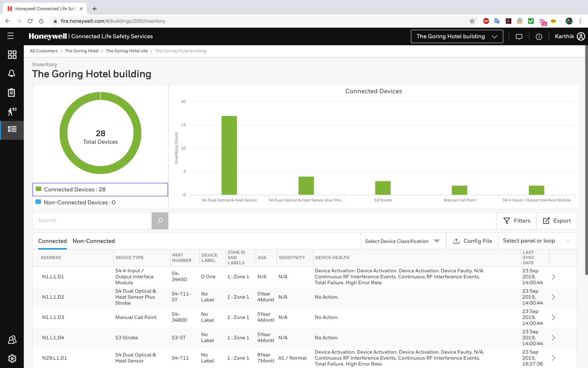The height and width of the screenshot is (368, 588).
Task: Open the alarms bell icon in sidebar
Action: pyautogui.click(x=12, y=74)
